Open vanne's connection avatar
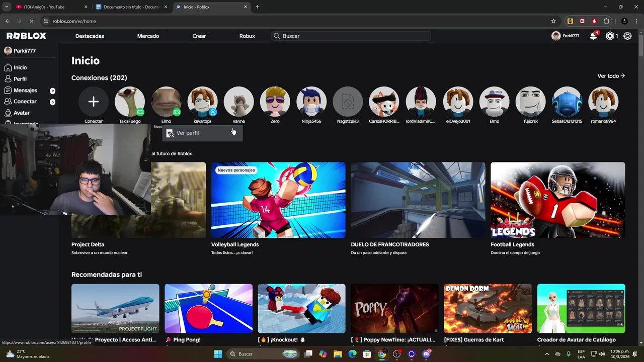 pyautogui.click(x=238, y=102)
